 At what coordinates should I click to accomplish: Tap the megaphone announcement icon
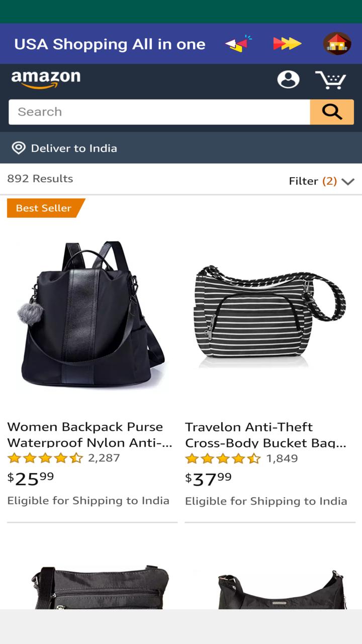pos(238,44)
